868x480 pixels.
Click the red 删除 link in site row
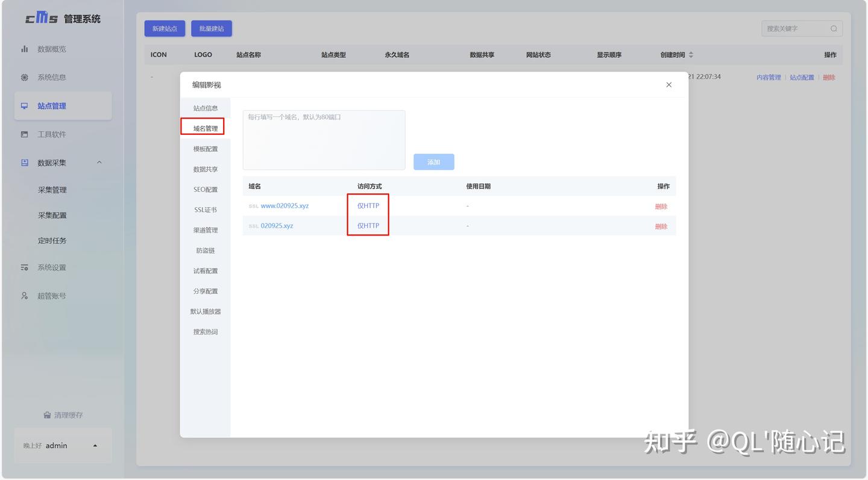click(829, 78)
